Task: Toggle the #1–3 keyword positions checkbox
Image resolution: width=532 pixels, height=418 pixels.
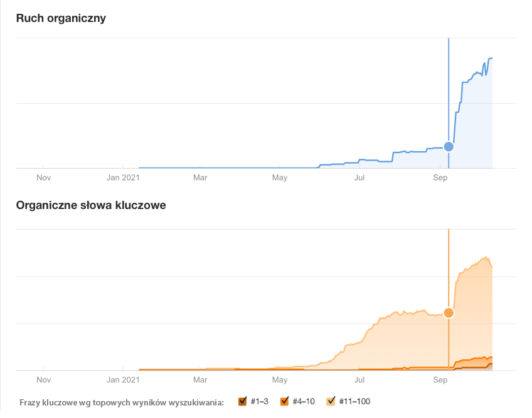Action: pyautogui.click(x=243, y=402)
